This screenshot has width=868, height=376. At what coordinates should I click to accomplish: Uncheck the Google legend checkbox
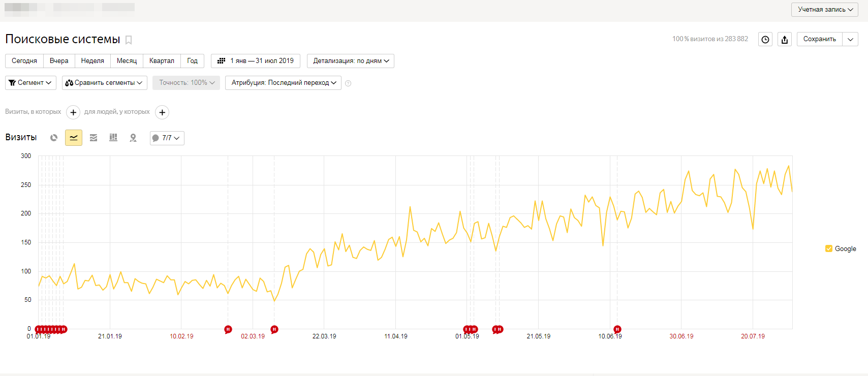(829, 248)
